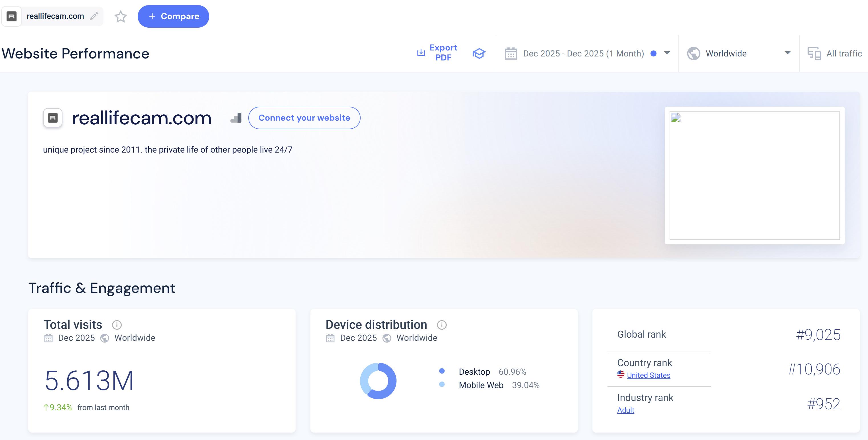
Task: Click the star favorite icon
Action: 120,16
